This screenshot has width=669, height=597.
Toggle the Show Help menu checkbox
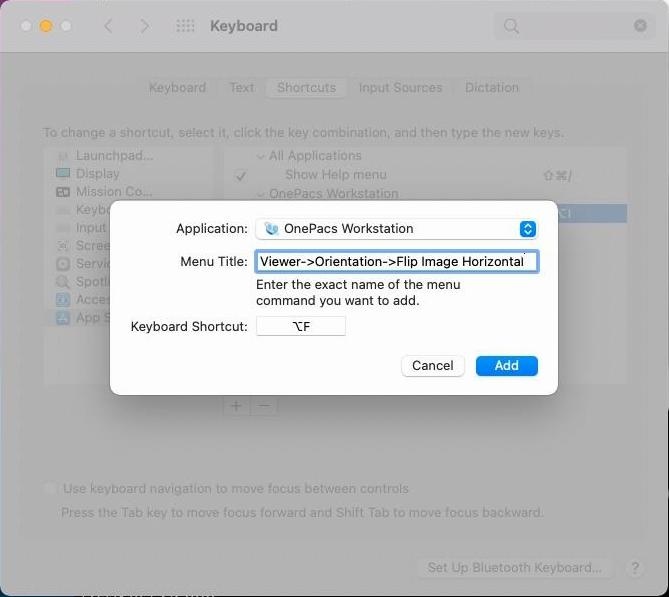click(241, 175)
